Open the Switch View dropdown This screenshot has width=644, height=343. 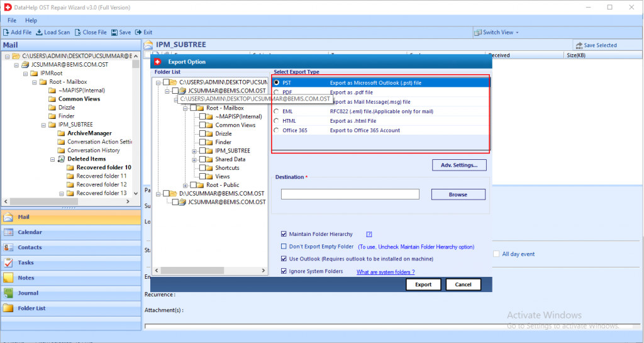pos(497,33)
